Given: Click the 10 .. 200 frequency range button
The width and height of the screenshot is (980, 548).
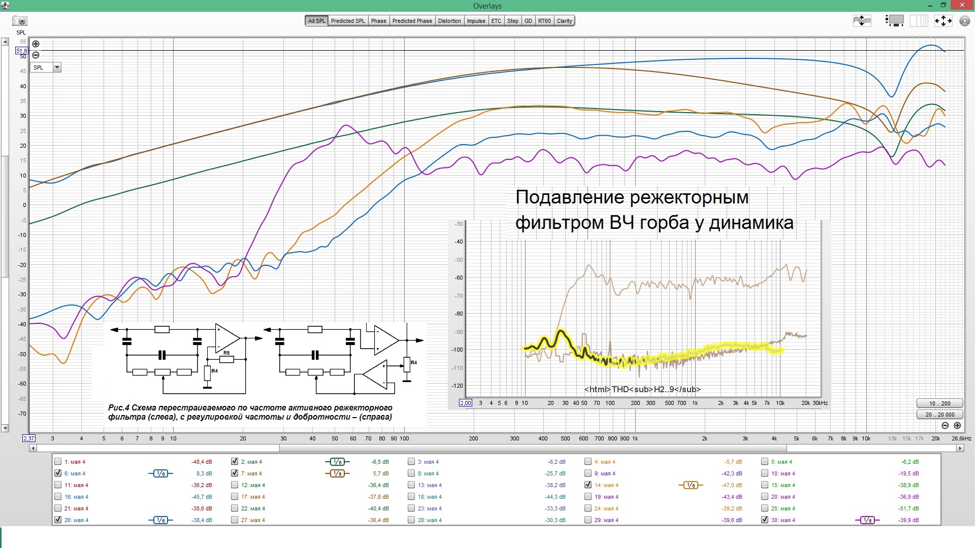Looking at the screenshot, I should point(940,403).
